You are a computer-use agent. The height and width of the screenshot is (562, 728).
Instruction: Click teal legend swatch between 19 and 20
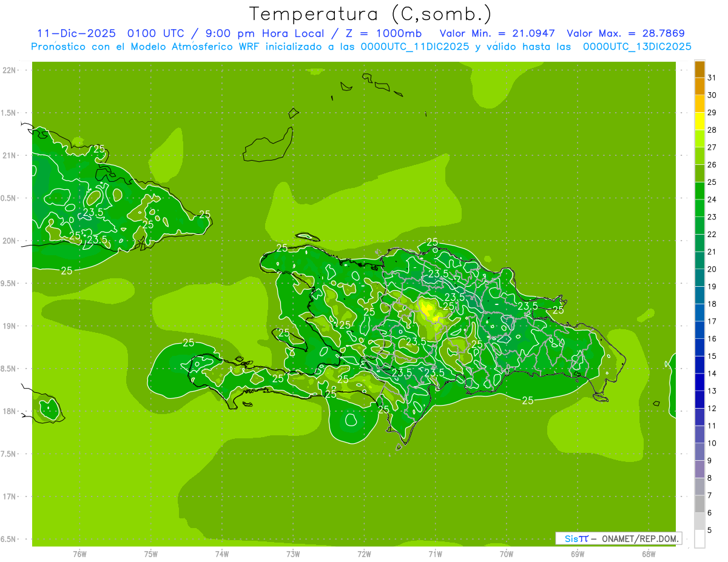click(699, 278)
